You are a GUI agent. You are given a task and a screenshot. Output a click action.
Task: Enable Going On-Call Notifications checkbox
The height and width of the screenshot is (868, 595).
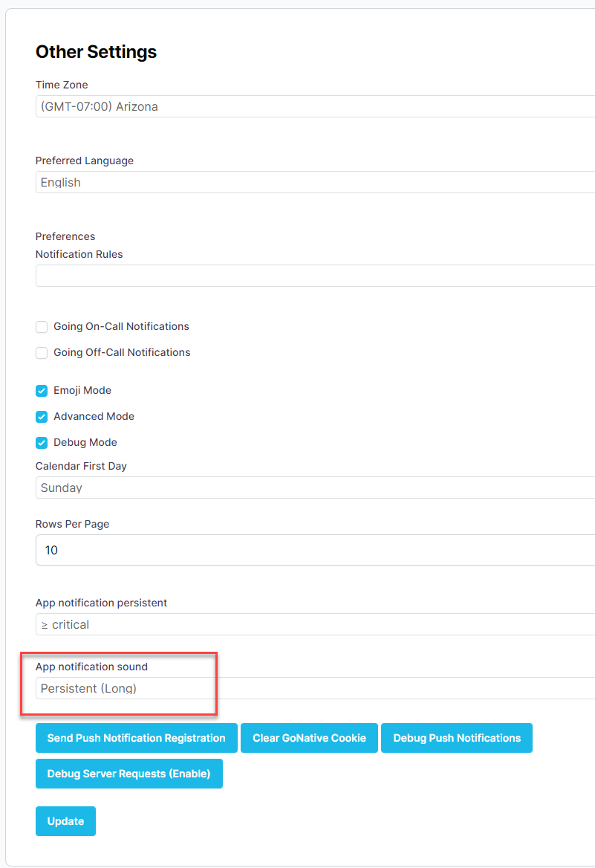(x=42, y=326)
